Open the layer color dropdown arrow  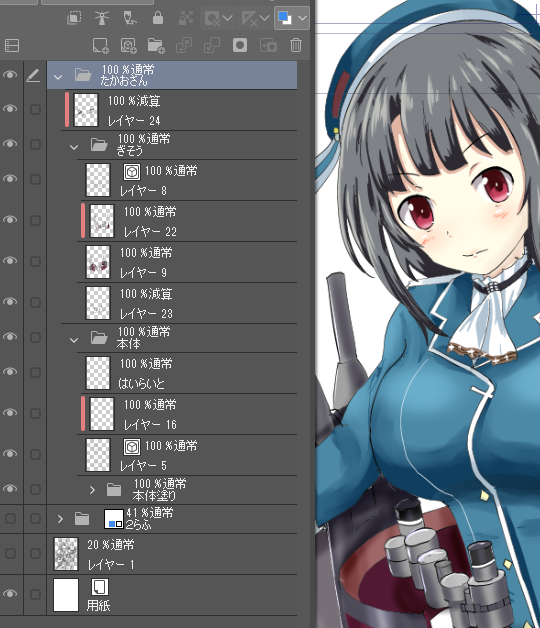coord(302,18)
